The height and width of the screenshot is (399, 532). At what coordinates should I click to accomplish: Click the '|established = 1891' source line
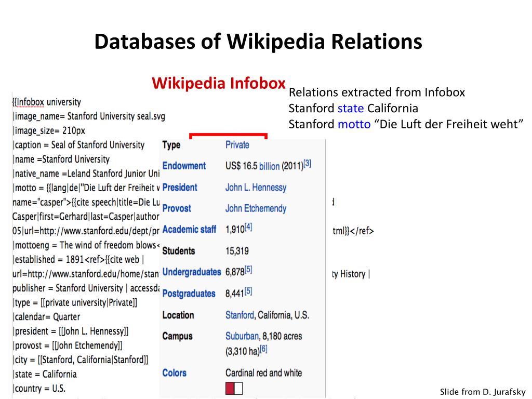[78, 260]
